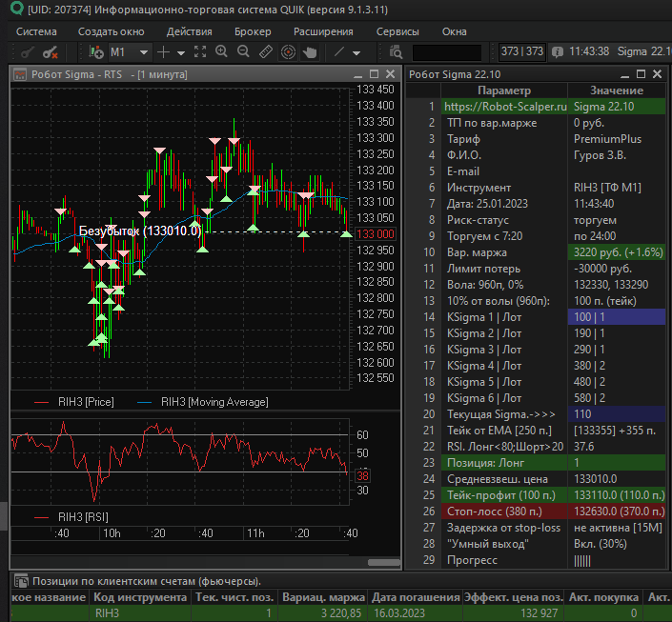
Task: Click the Безубыток (133010.0) chart label
Action: click(x=140, y=231)
